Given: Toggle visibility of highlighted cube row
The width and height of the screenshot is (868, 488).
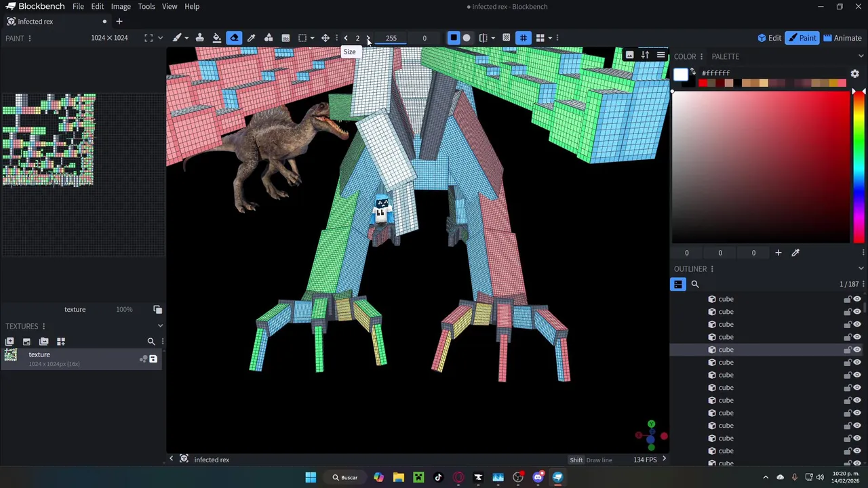Looking at the screenshot, I should tap(857, 350).
